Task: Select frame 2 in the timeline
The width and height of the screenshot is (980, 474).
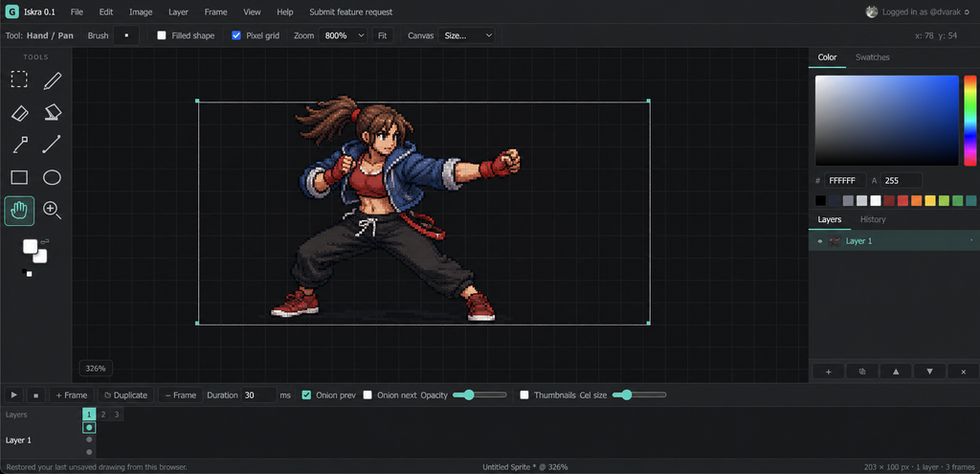Action: (103, 414)
